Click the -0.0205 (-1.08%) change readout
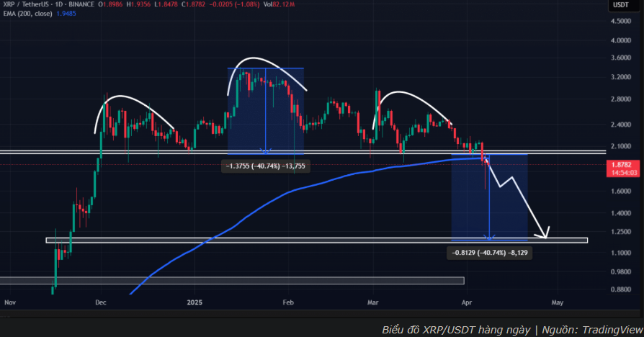The width and height of the screenshot is (644, 337). click(234, 4)
